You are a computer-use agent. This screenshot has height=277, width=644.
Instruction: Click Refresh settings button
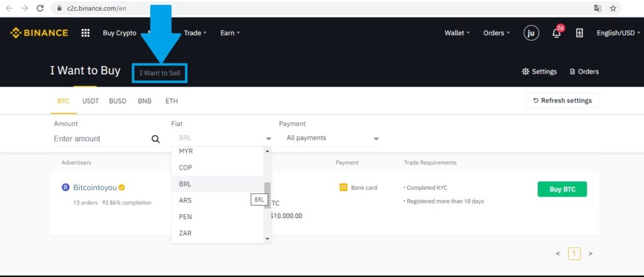pyautogui.click(x=562, y=100)
